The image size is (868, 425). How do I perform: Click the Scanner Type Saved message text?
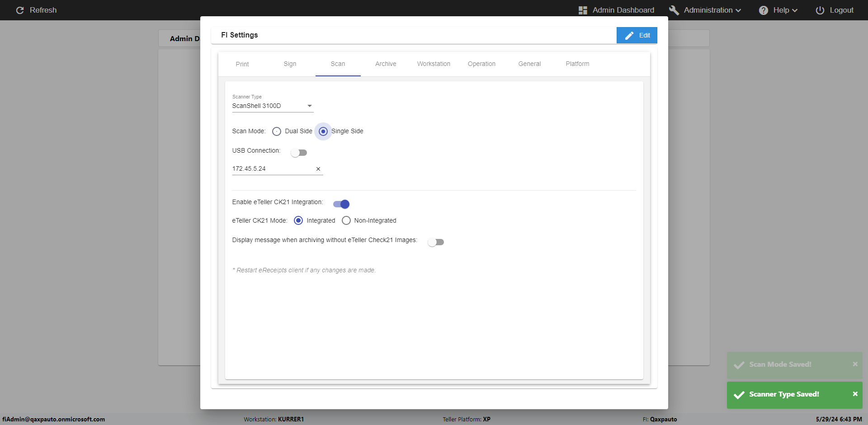(784, 394)
